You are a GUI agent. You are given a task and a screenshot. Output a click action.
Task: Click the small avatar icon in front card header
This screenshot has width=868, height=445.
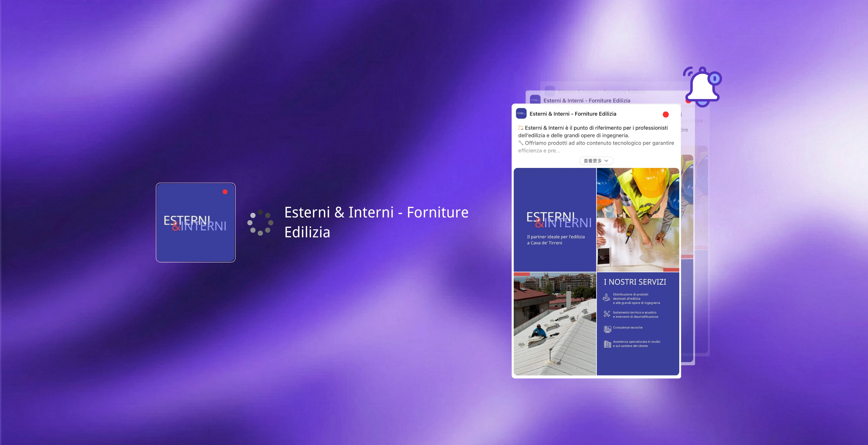521,114
